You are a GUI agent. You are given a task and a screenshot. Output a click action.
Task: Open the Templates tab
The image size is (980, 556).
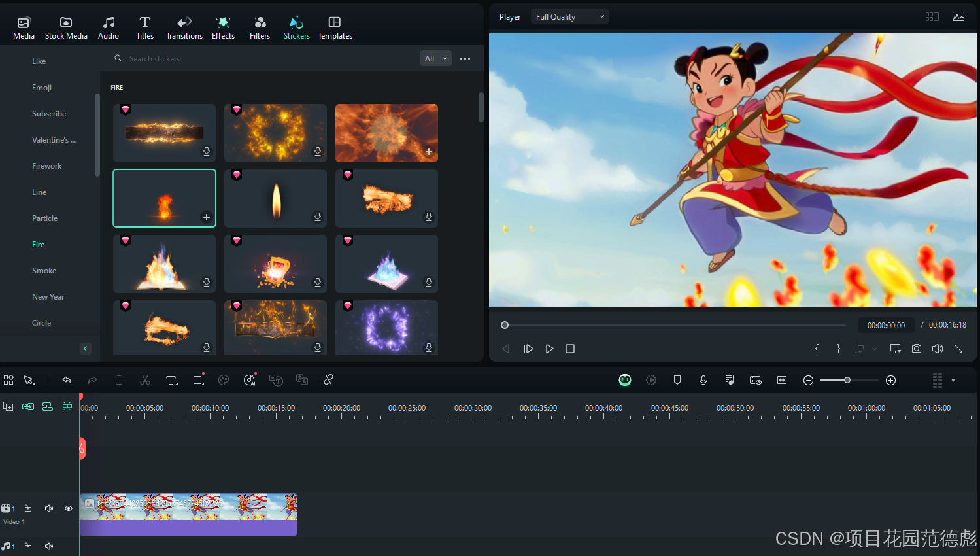tap(335, 28)
